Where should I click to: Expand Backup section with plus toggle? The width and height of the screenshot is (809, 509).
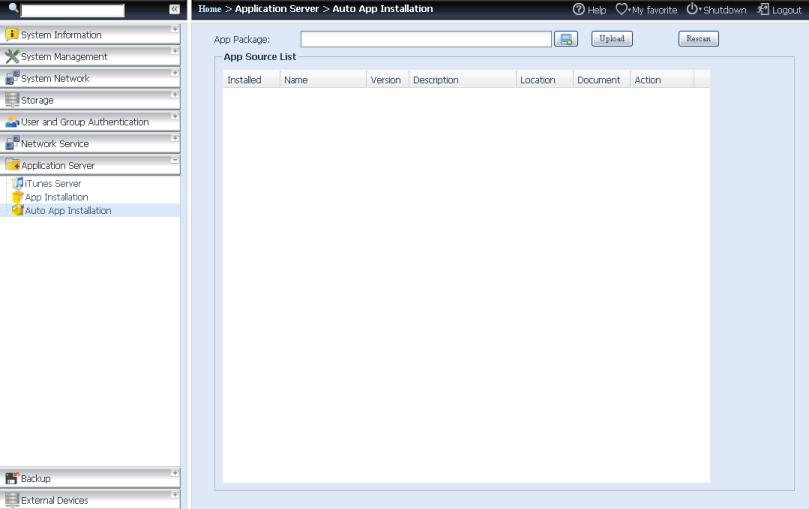point(175,473)
